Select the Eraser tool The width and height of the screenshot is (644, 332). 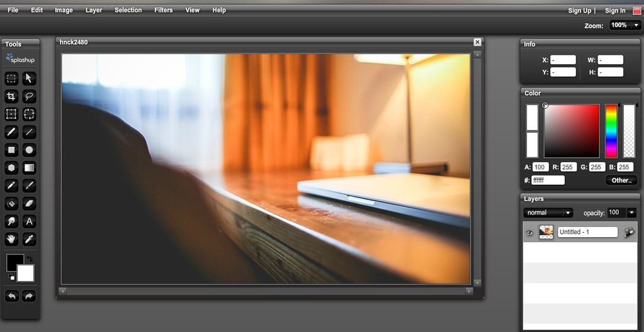coord(29,203)
